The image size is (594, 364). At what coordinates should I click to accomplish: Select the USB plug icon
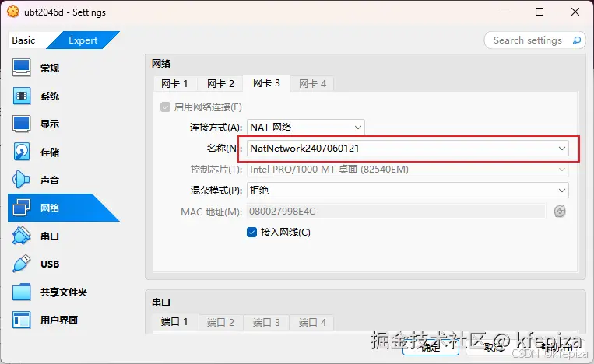[x=21, y=264]
